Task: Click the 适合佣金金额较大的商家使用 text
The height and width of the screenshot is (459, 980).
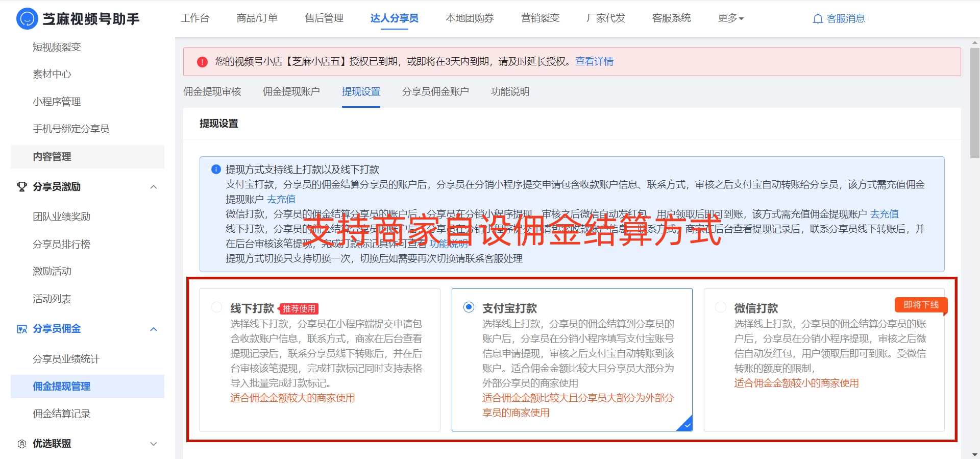Action: click(x=292, y=398)
